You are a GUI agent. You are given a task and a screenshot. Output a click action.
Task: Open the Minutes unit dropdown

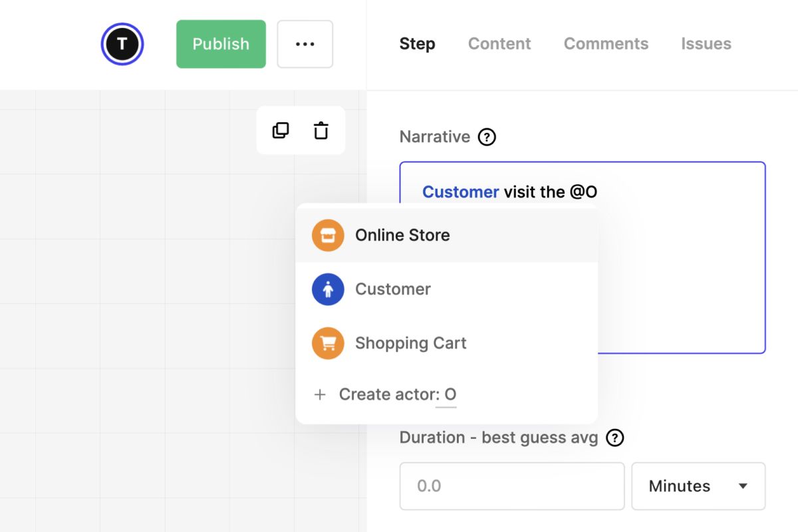[698, 486]
